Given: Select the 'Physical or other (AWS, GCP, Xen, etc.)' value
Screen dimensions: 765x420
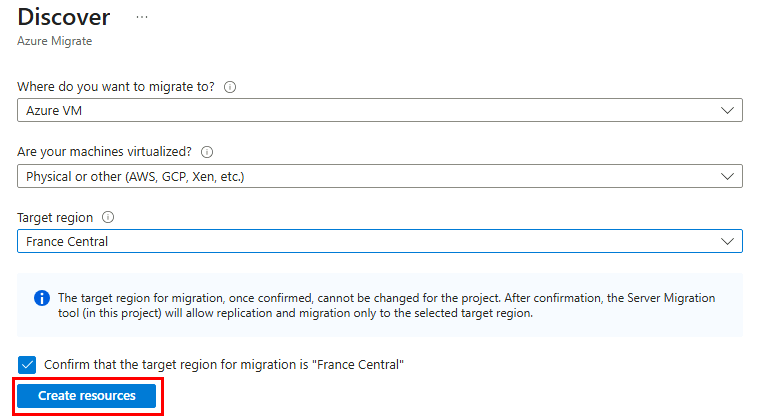Looking at the screenshot, I should (x=135, y=177).
